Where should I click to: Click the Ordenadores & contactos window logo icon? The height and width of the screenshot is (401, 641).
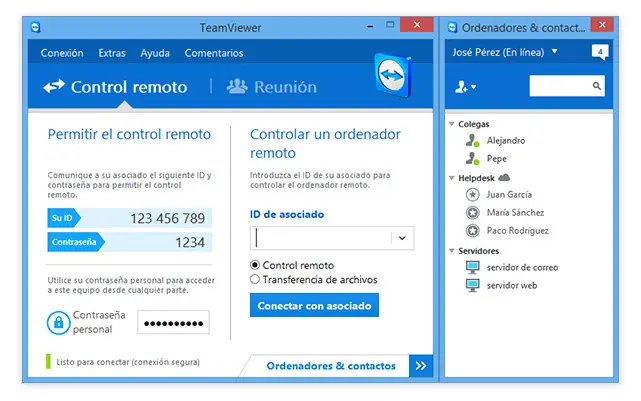point(452,27)
